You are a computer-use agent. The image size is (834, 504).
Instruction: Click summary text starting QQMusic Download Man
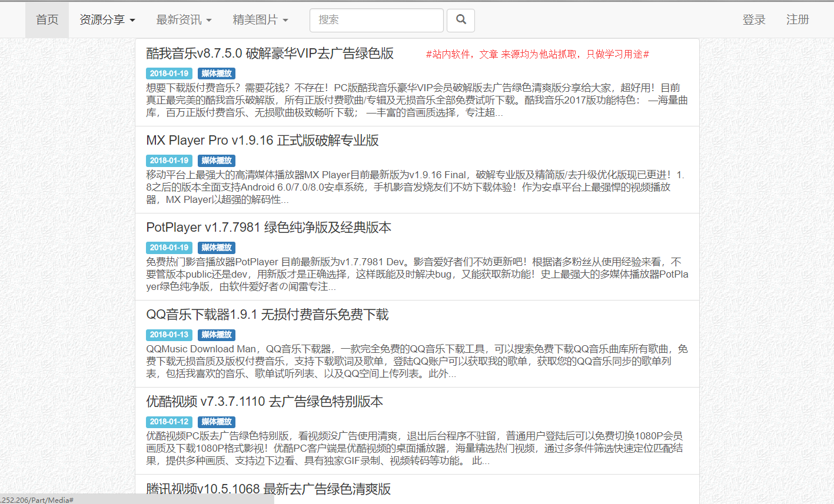click(417, 361)
